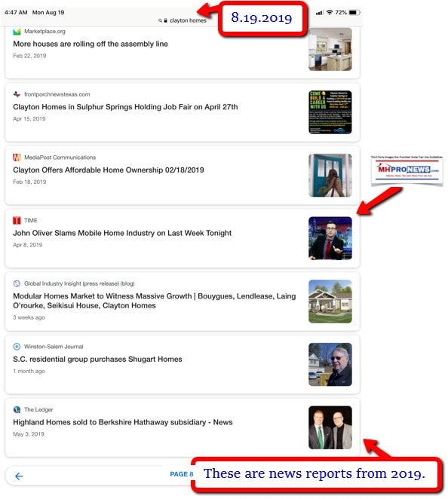Click the MediaPost Communications source icon
448x499 pixels.
[17, 158]
